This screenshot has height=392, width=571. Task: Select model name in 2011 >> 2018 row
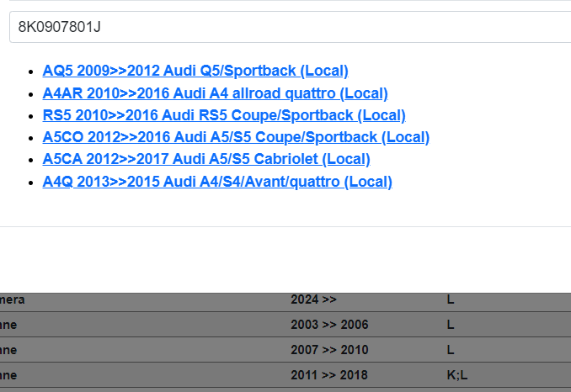click(x=8, y=374)
